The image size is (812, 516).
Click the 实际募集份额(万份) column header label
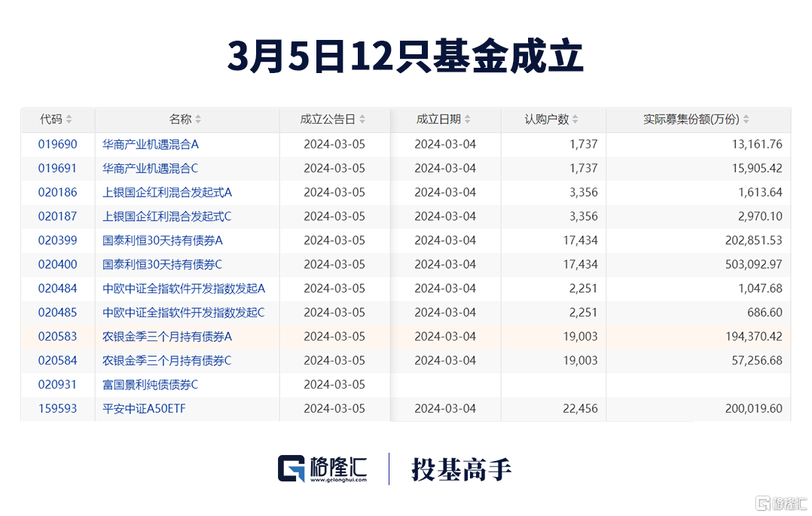click(x=691, y=120)
